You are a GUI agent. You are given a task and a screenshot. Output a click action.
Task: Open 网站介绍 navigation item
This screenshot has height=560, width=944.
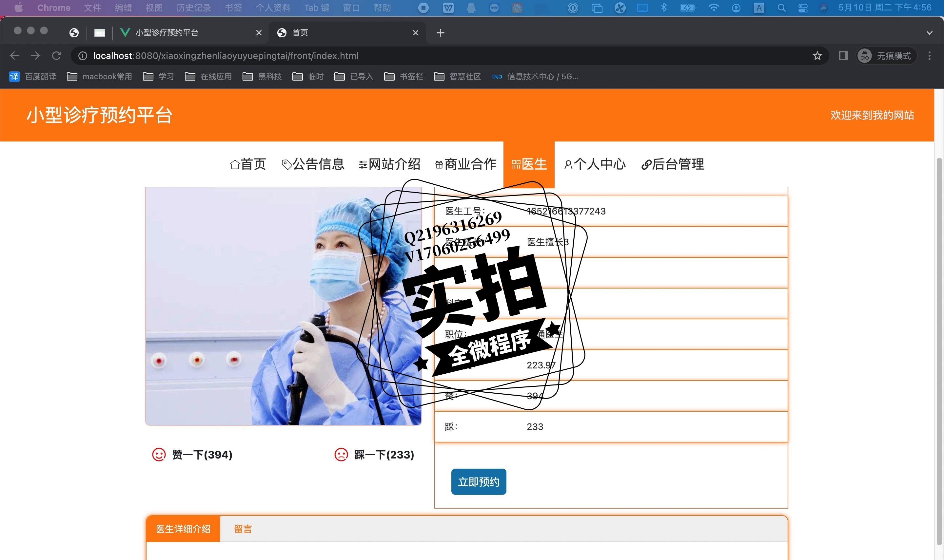389,164
